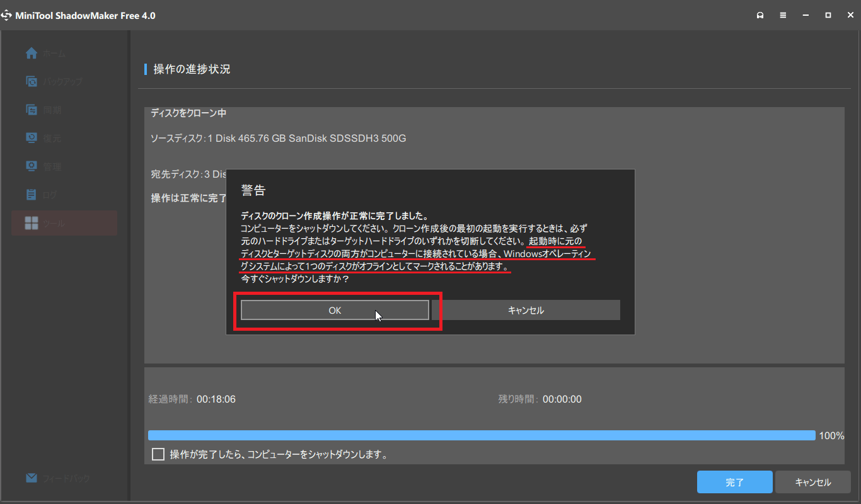Expand the hamburger menu in title bar
Screen dimensions: 861x504
(x=783, y=15)
